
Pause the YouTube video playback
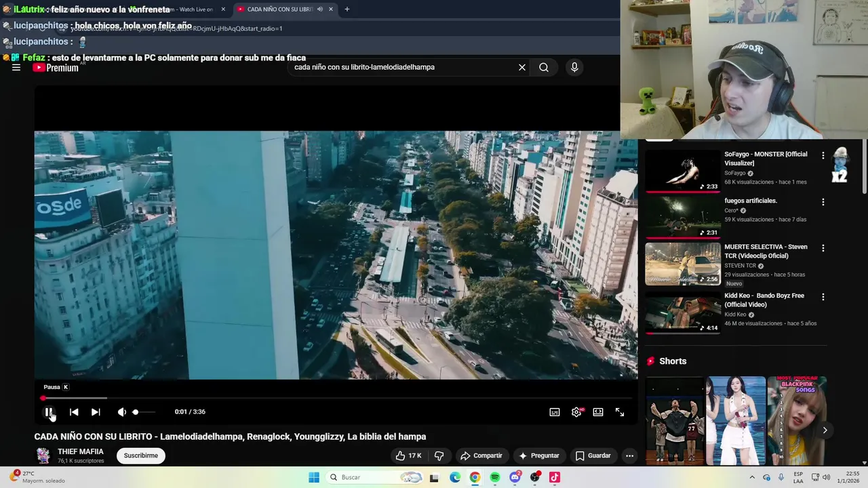tap(49, 412)
